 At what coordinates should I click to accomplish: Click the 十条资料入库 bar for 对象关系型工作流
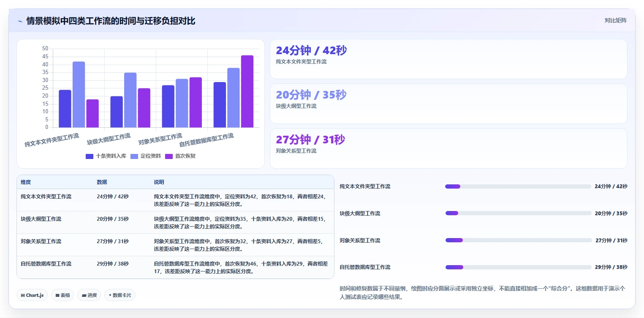point(168,106)
